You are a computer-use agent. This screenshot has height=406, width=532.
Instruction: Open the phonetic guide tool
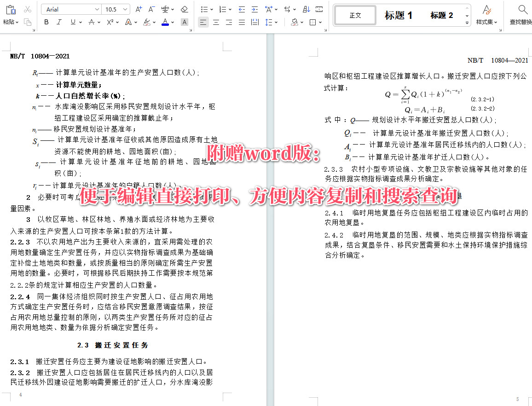tap(165, 9)
